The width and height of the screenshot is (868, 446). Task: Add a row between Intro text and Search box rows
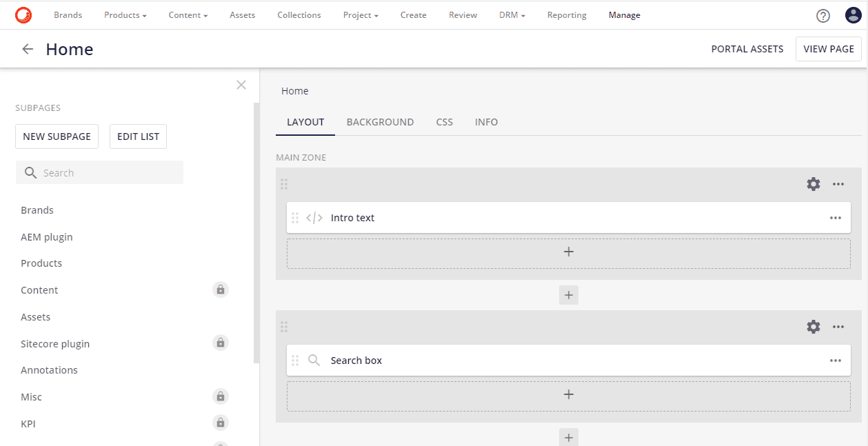point(569,295)
